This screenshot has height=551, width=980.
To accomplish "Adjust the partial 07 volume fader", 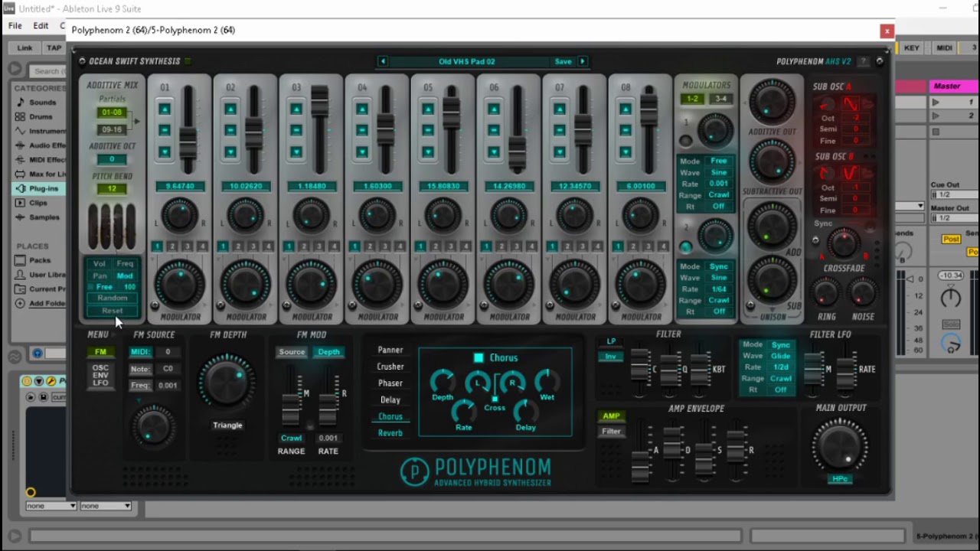I will pyautogui.click(x=583, y=129).
